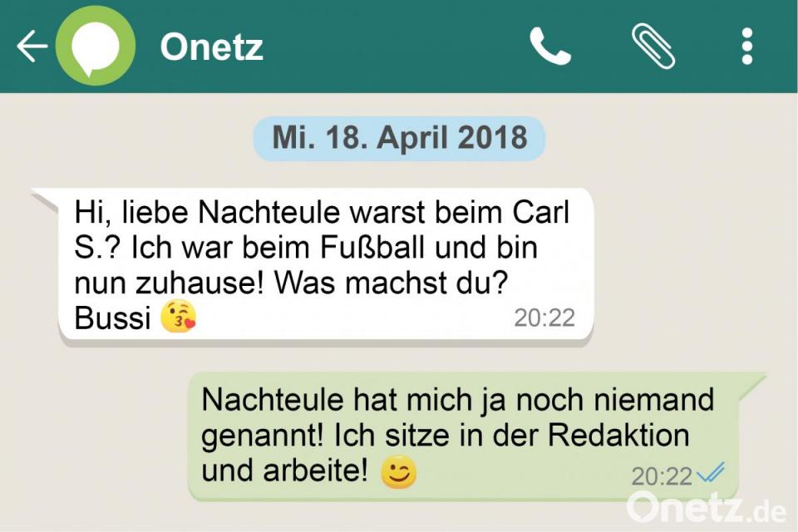798x532 pixels.
Task: Click the blue double check marks
Action: click(711, 473)
